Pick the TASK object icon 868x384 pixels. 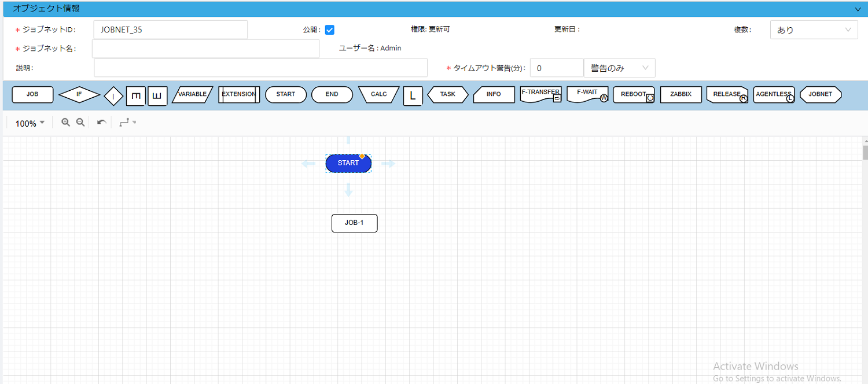click(x=447, y=94)
